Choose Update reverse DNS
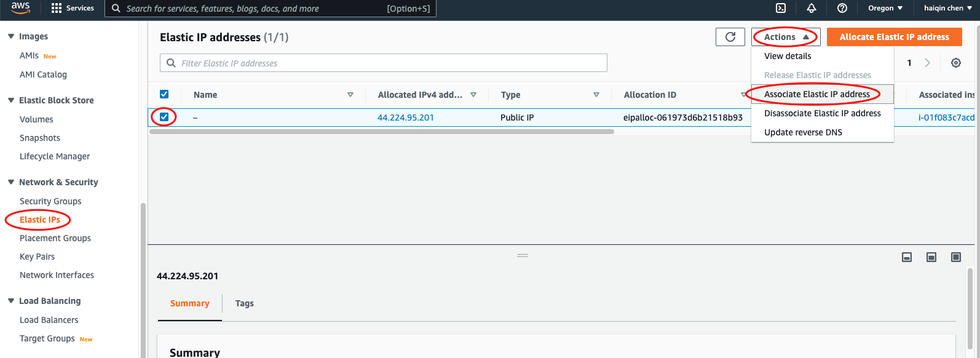980x358 pixels. click(x=823, y=132)
